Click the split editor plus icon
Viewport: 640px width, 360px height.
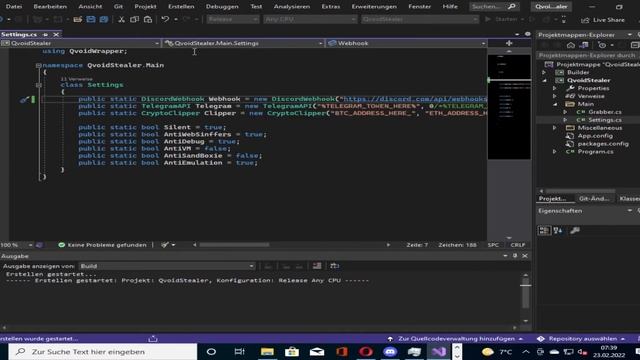pos(509,43)
